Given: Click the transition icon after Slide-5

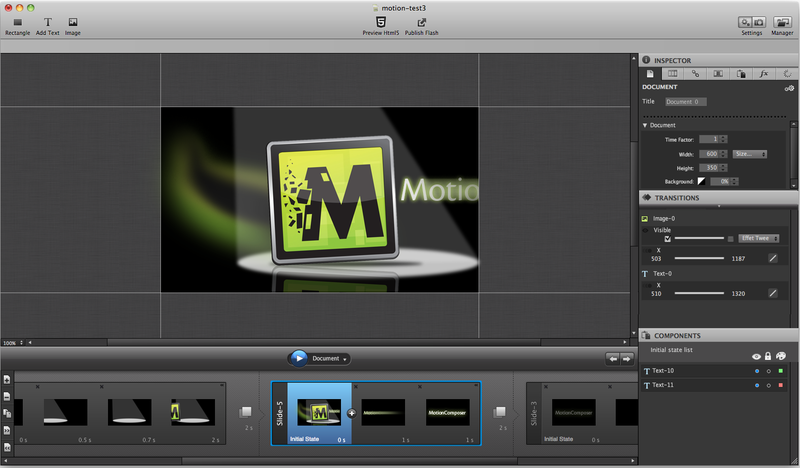Looking at the screenshot, I should point(499,412).
